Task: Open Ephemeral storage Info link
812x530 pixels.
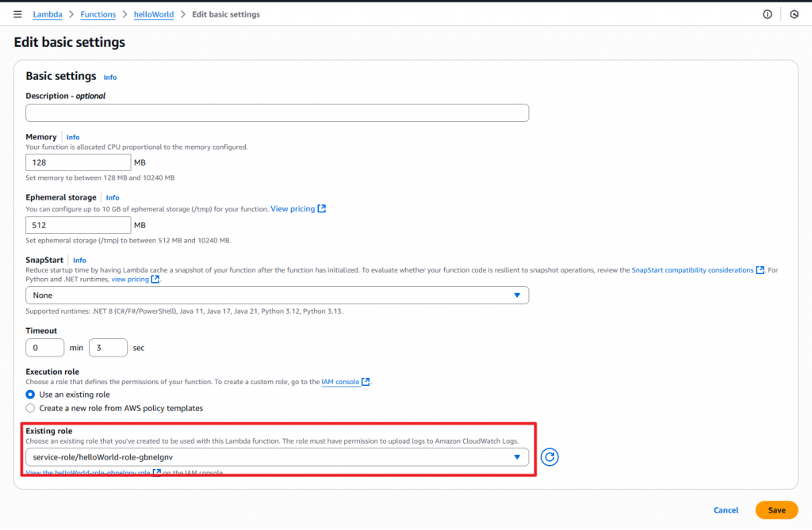Action: [x=113, y=198]
